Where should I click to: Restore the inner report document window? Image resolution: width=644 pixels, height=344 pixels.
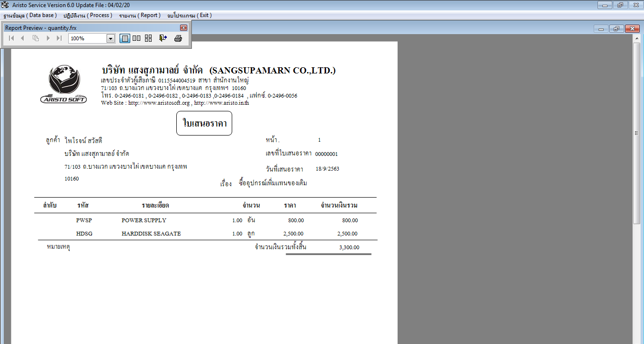[616, 29]
